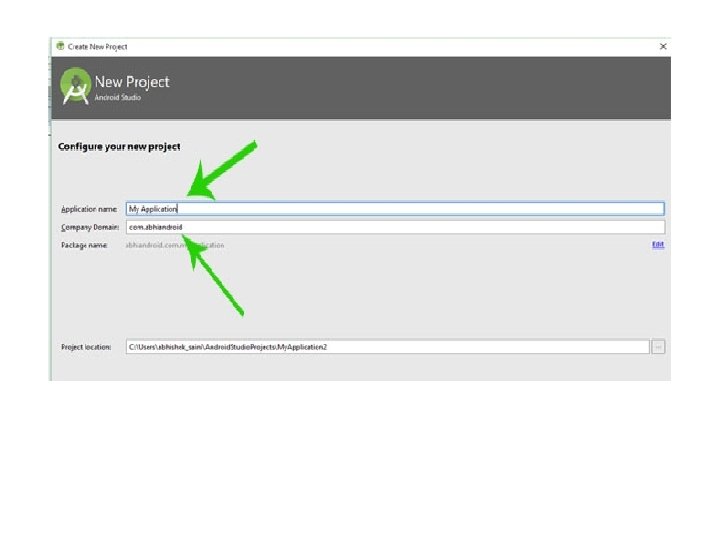720x540 pixels.
Task: Click the 'Configure your new project' heading
Action: pyautogui.click(x=119, y=146)
